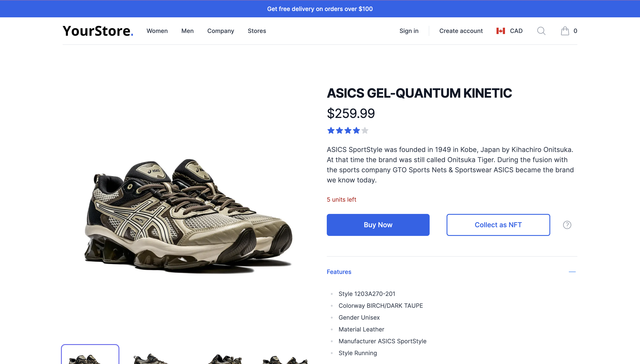Open the Men menu
640x364 pixels.
coord(188,31)
